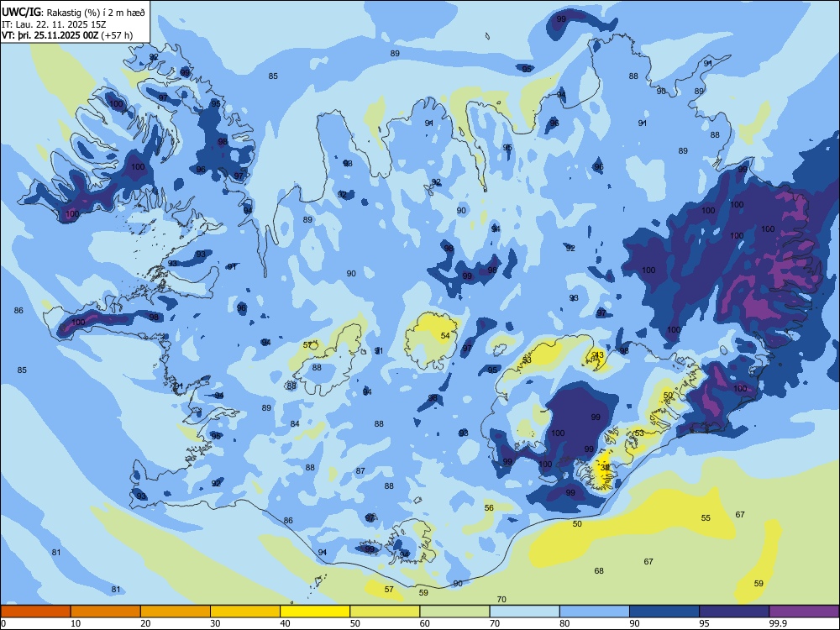Click the offshore value '55'

(706, 518)
